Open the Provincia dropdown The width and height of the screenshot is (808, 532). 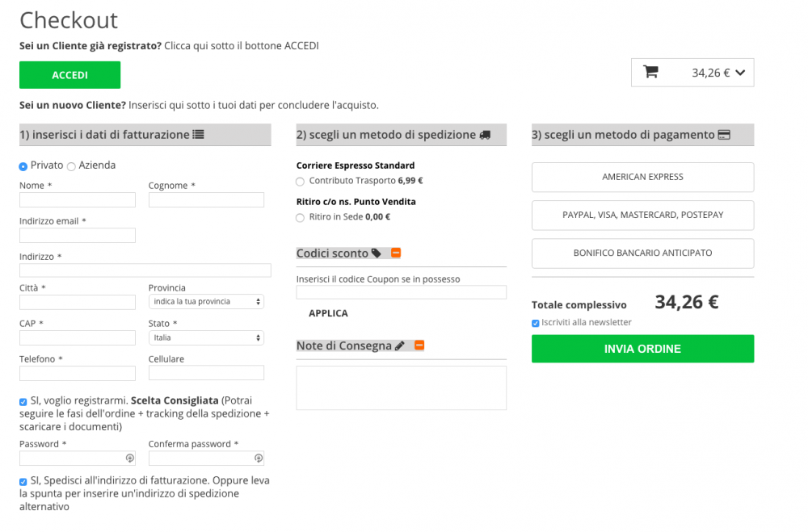click(206, 302)
